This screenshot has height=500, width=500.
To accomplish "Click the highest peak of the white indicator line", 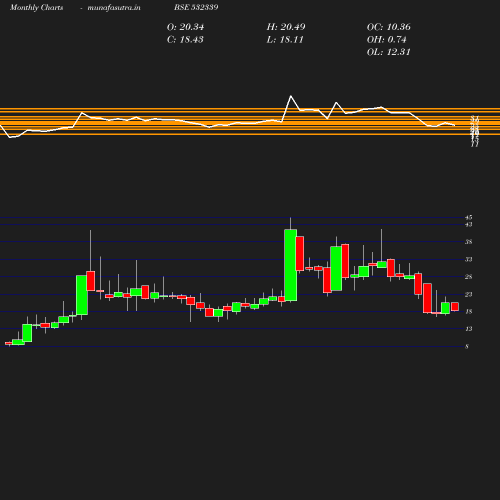I will point(291,96).
